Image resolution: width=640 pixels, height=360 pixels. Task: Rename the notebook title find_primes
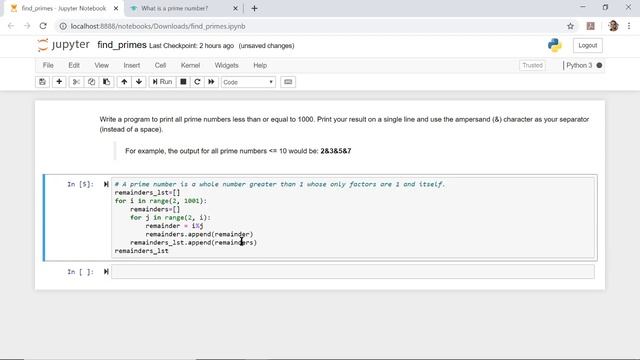tap(122, 45)
